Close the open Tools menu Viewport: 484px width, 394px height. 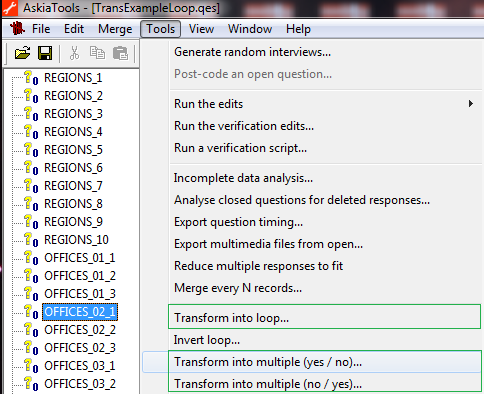click(x=161, y=29)
